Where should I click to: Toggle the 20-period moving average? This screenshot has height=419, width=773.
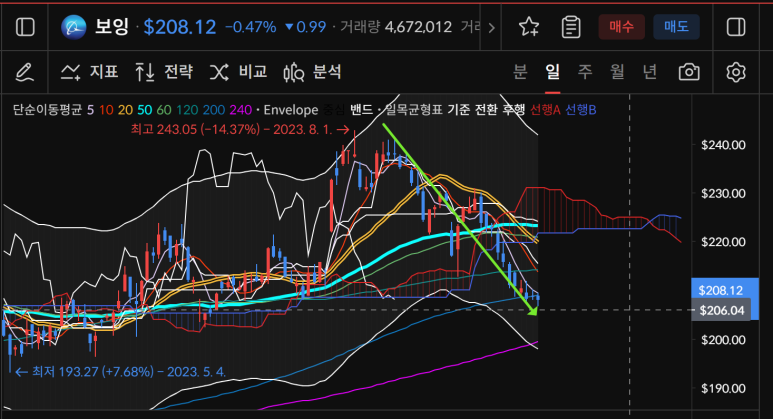pos(125,109)
